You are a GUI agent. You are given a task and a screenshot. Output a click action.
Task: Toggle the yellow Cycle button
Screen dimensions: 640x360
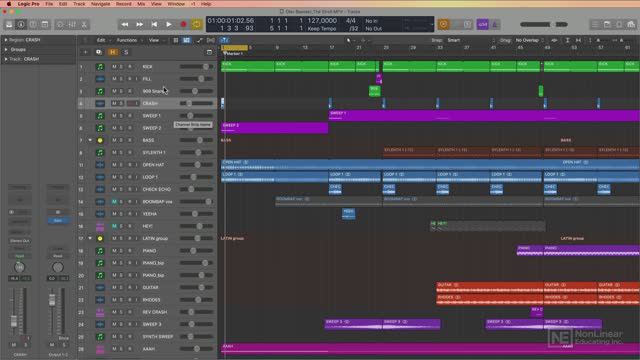pos(197,24)
